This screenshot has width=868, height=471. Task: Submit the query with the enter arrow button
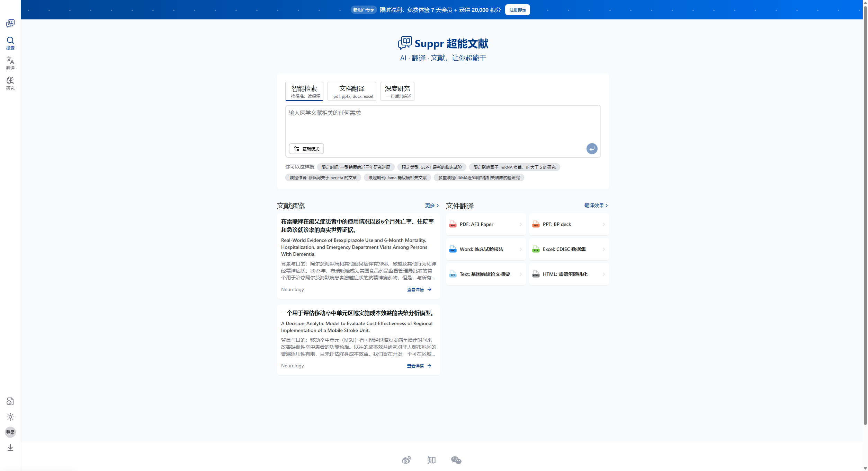[592, 149]
